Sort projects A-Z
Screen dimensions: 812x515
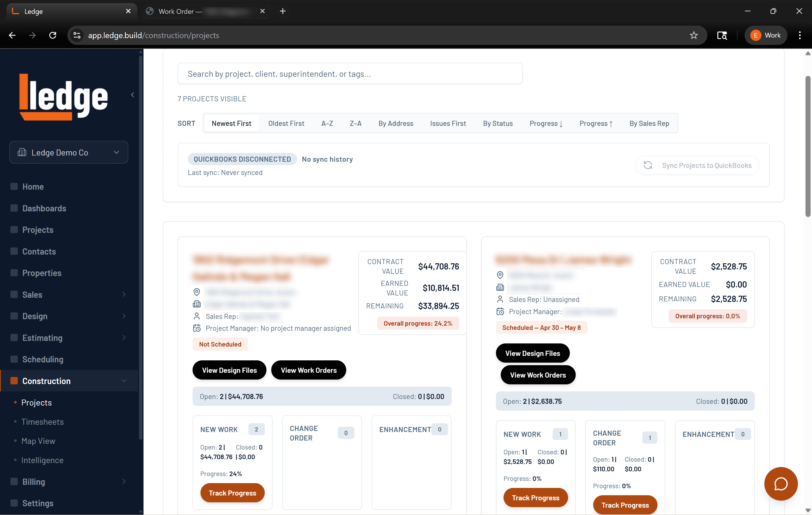[327, 123]
